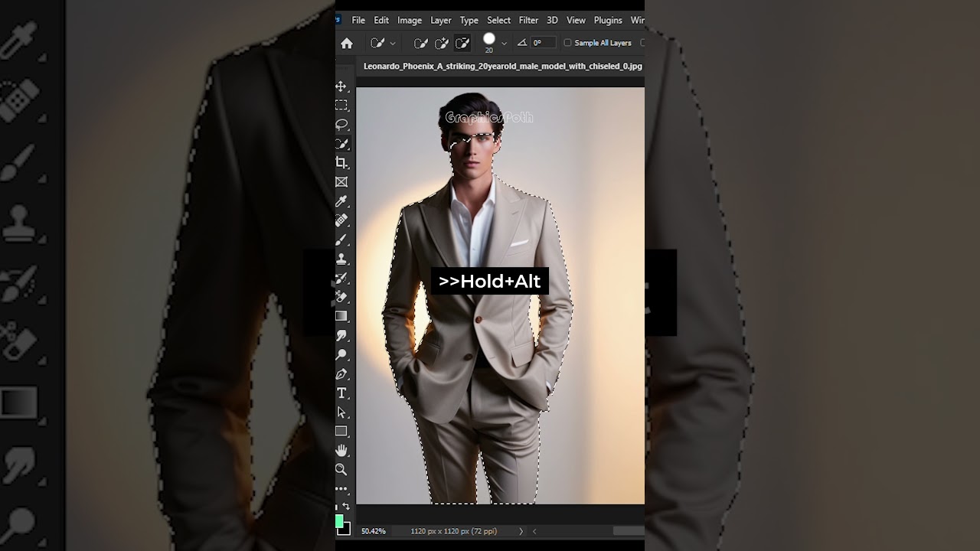The width and height of the screenshot is (980, 551).
Task: Select the Brush tool
Action: 341,240
